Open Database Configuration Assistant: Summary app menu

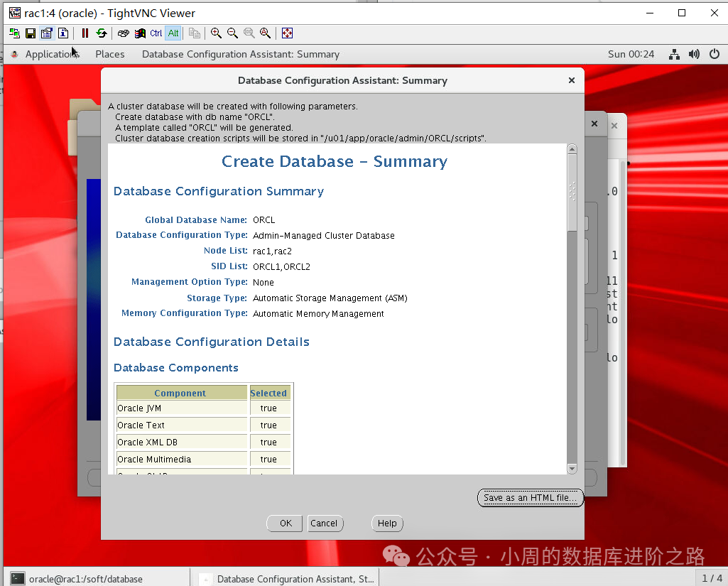pos(241,54)
